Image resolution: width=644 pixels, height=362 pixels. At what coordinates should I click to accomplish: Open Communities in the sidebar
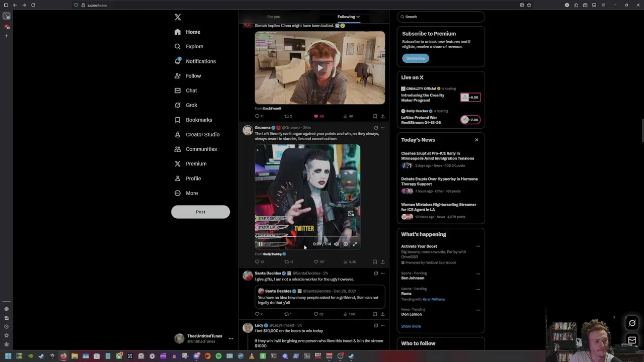pos(195,149)
